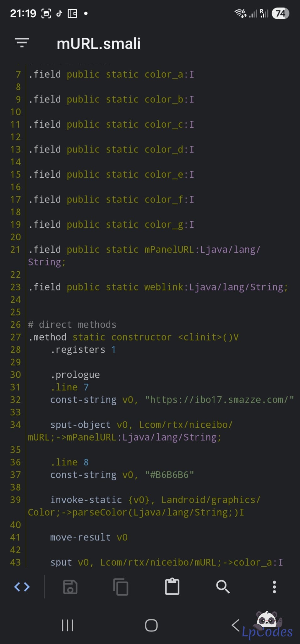Tap the ".registers 1" line
The height and width of the screenshot is (644, 300).
[83, 350]
